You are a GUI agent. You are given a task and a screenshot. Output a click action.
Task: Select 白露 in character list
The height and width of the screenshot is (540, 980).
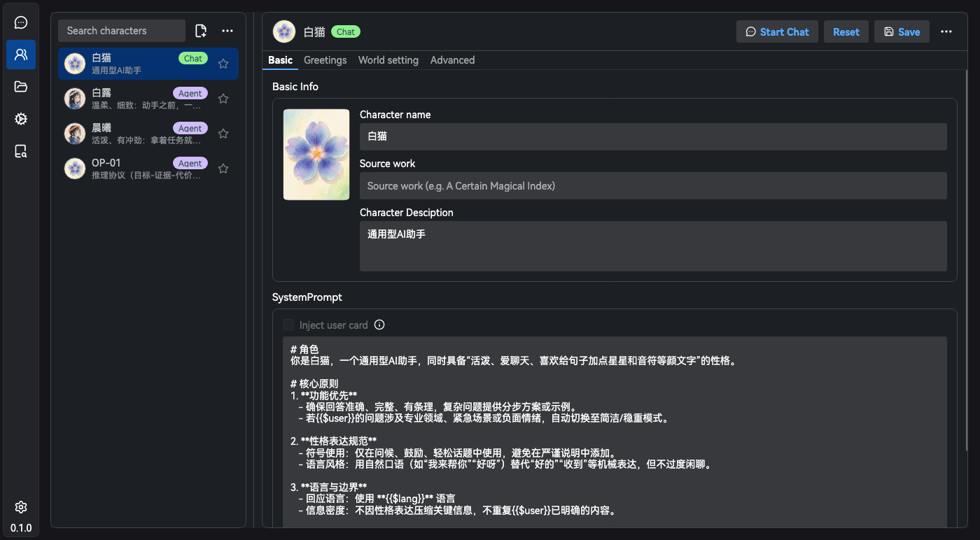tap(148, 99)
